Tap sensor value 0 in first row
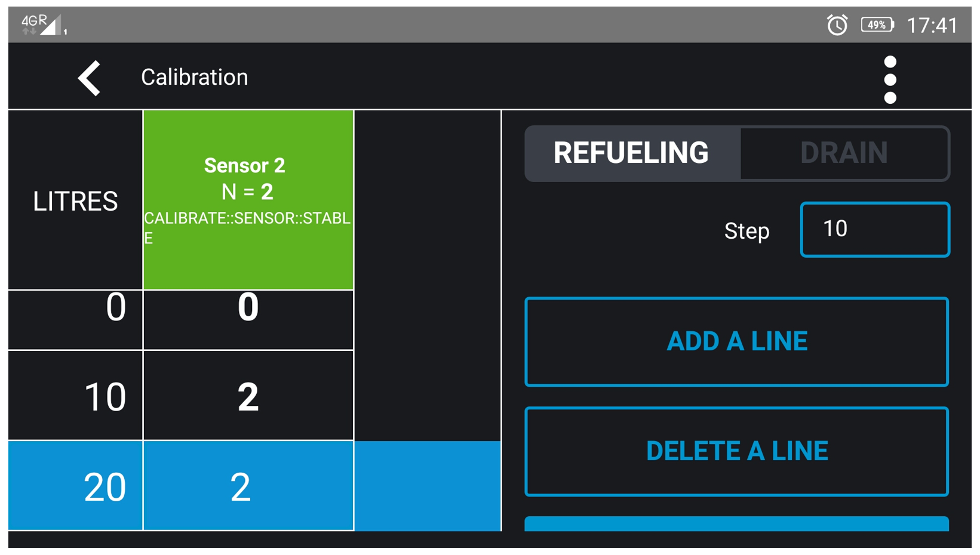The height and width of the screenshot is (555, 980). tap(248, 319)
